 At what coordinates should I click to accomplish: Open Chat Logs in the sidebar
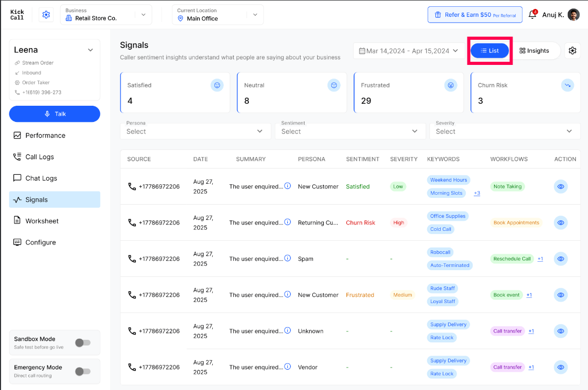(55, 178)
